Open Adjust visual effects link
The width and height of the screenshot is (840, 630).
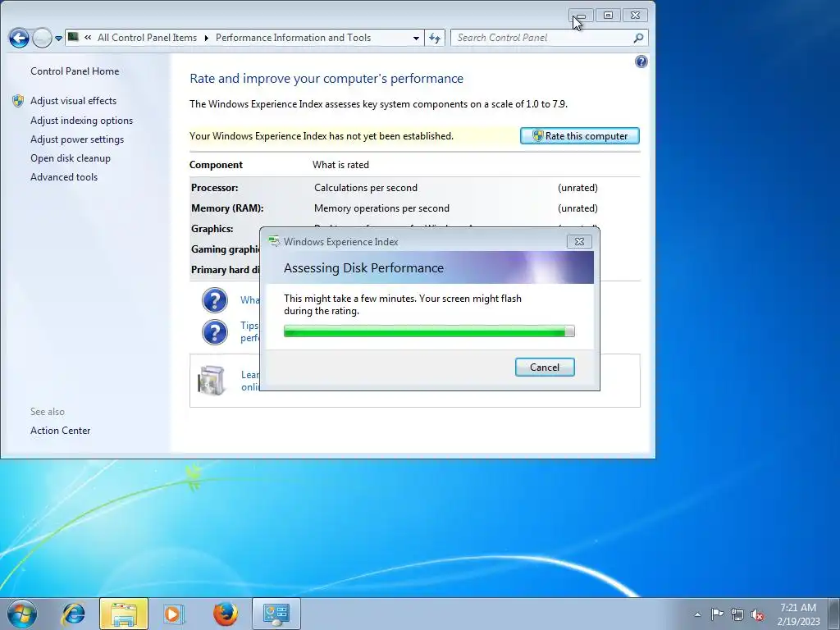[x=73, y=101]
